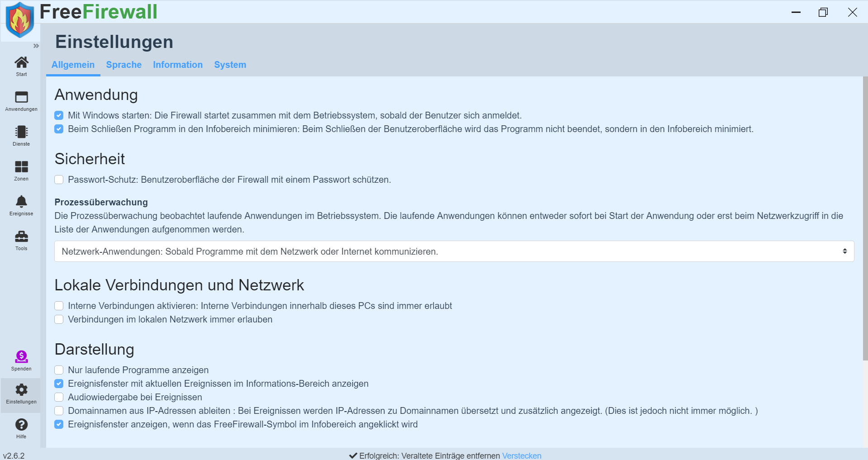Open the Tools toolbox icon
The width and height of the screenshot is (868, 460).
click(x=21, y=236)
